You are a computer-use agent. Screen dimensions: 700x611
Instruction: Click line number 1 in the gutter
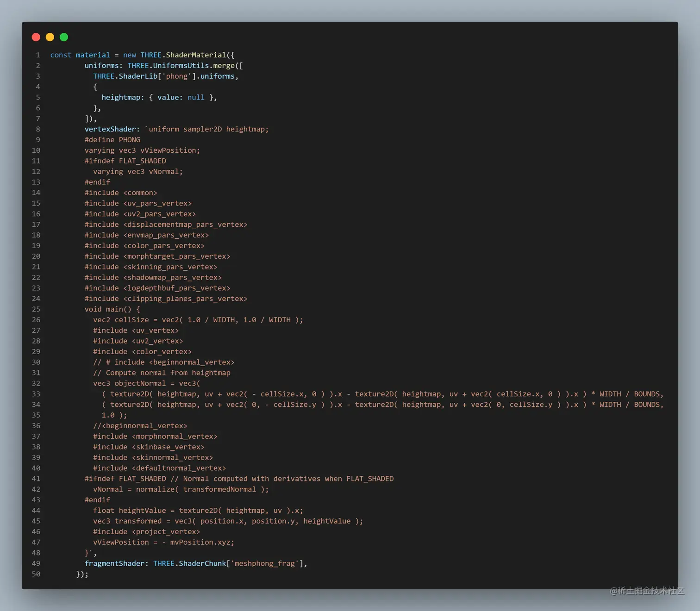[38, 55]
